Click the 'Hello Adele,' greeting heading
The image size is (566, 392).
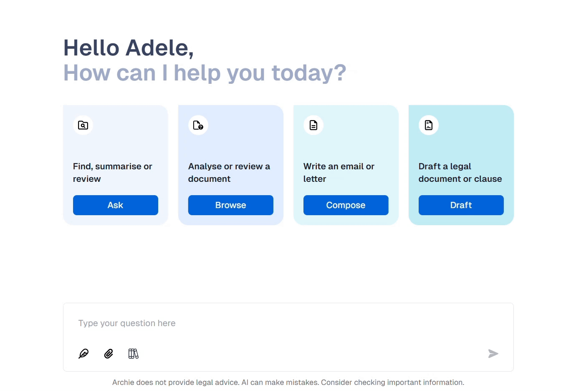[129, 48]
